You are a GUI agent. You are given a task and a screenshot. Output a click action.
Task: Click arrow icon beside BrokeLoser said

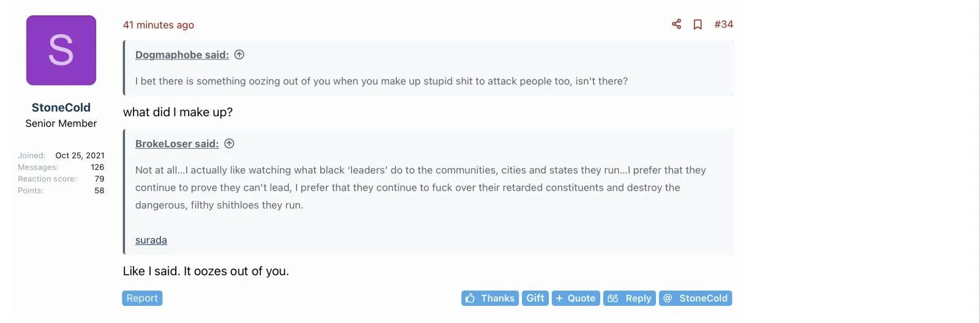pyautogui.click(x=229, y=144)
